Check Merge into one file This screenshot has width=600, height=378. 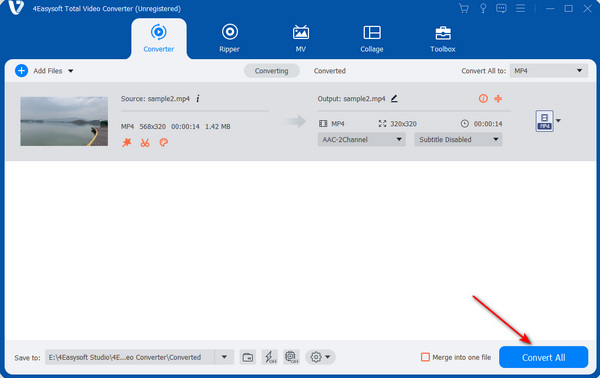coord(425,357)
